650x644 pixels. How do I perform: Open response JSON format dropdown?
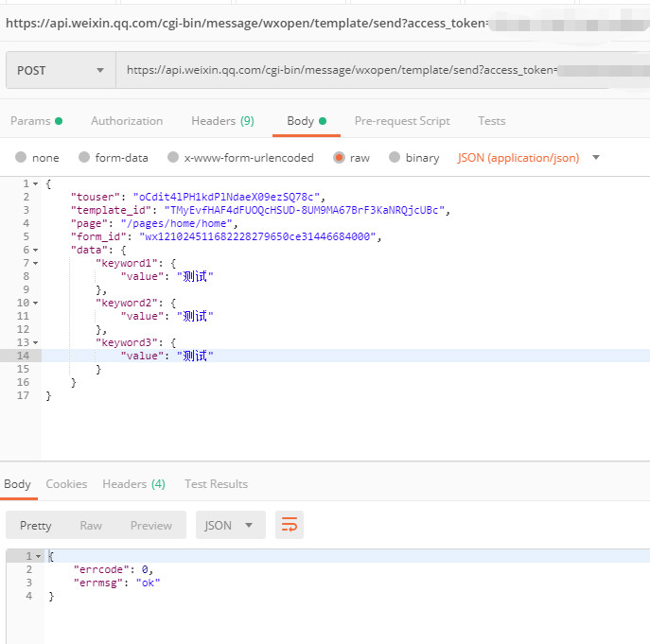coord(231,525)
